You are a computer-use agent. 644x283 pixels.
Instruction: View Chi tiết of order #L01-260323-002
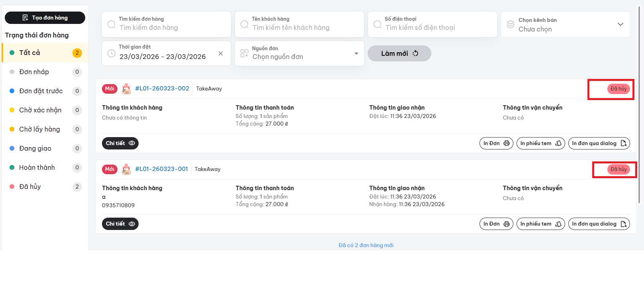(120, 143)
